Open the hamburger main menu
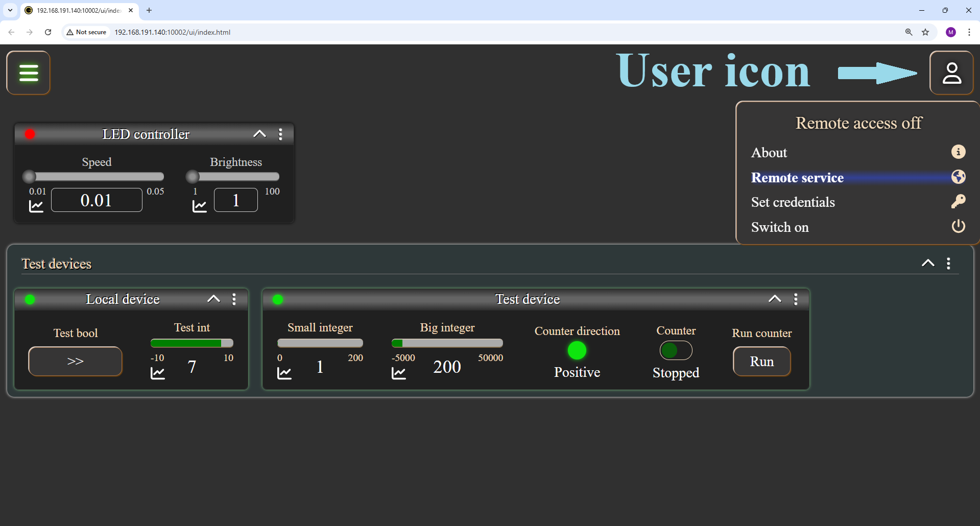Image resolution: width=980 pixels, height=526 pixels. click(x=29, y=73)
